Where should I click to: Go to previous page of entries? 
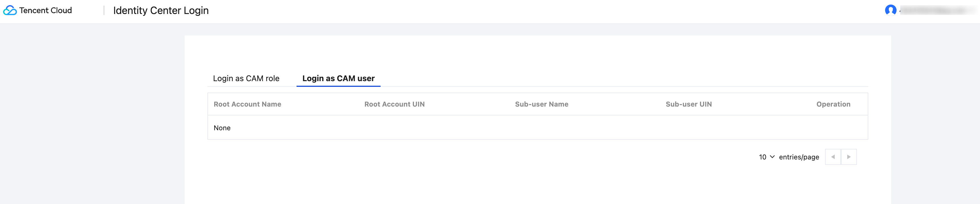tap(833, 157)
